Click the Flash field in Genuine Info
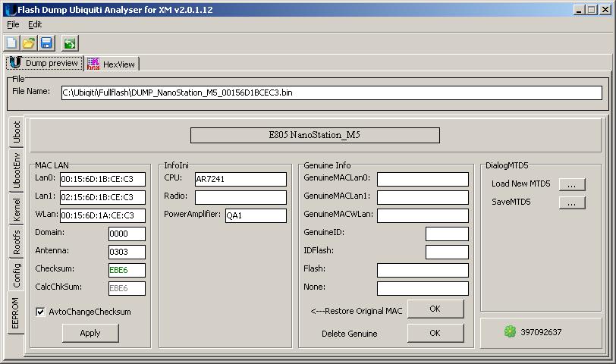 pos(423,270)
